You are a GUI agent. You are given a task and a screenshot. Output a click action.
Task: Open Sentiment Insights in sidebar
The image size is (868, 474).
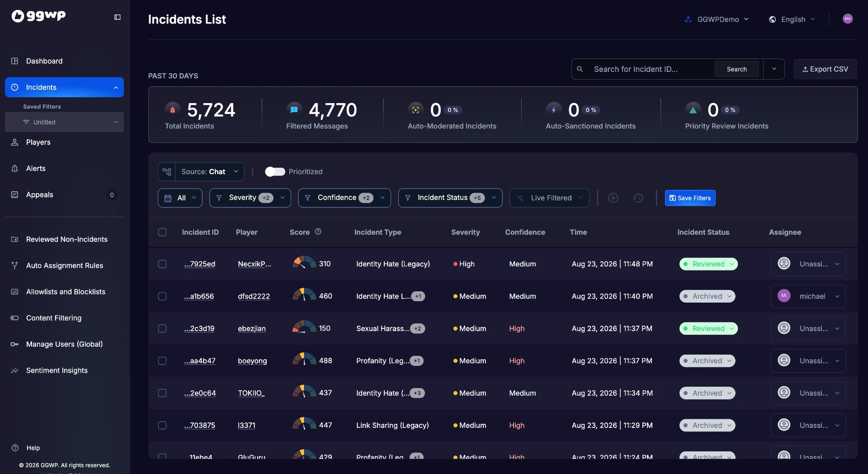coord(57,370)
